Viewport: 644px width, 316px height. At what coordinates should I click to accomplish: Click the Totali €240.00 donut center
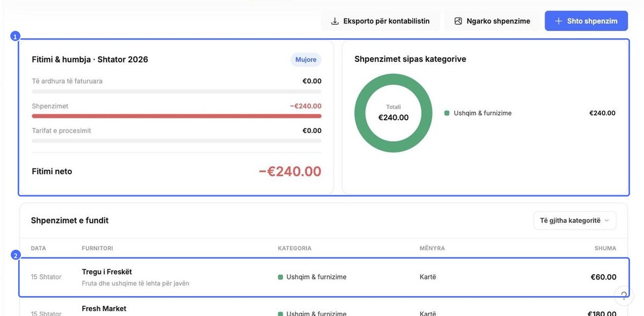point(393,113)
